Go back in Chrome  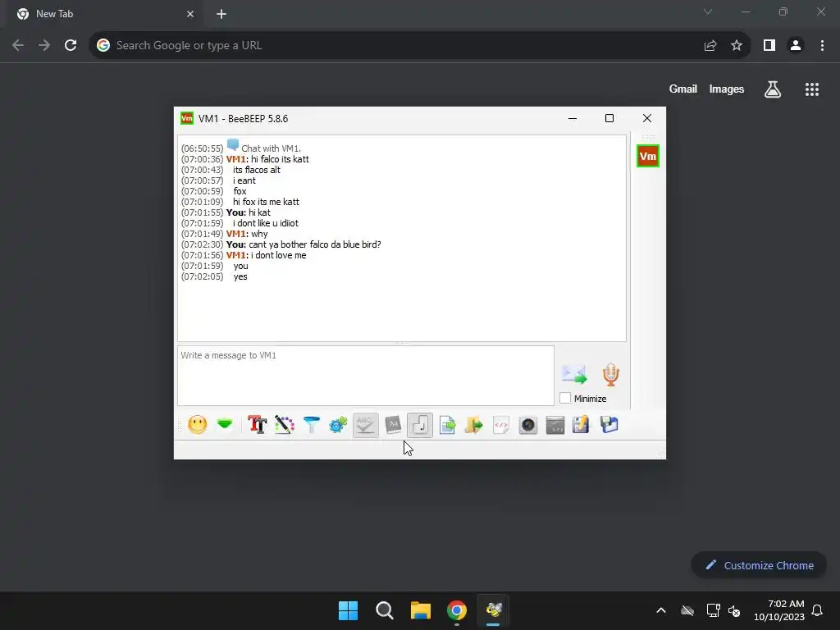18,46
